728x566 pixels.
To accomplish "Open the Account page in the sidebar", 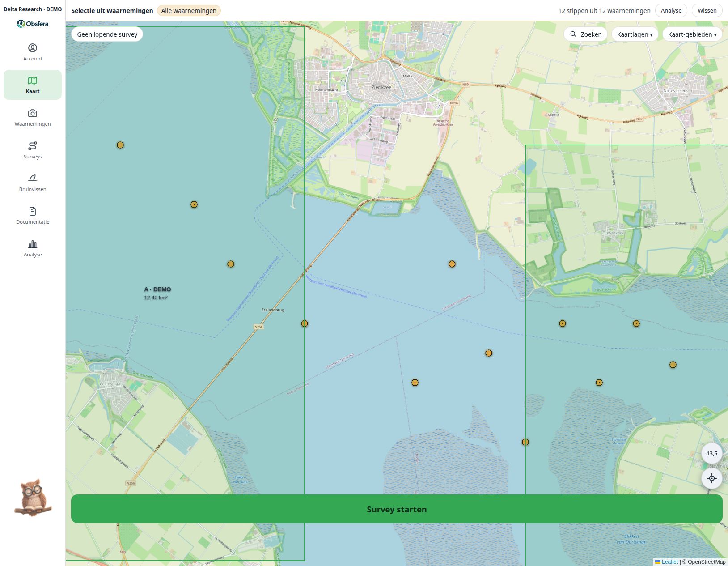I will (33, 52).
